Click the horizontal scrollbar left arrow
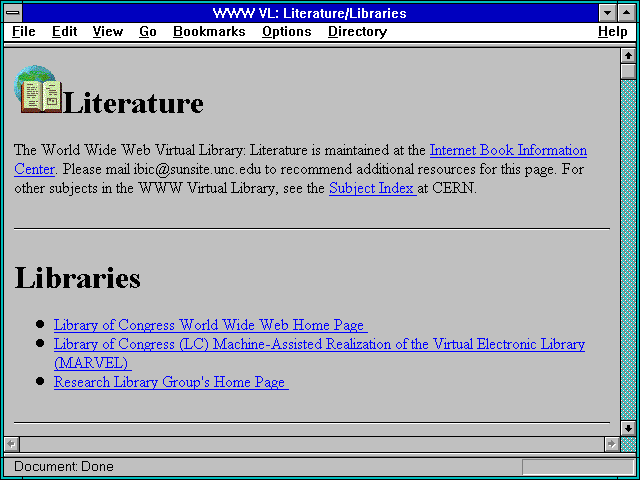Viewport: 640px width, 480px height. [12, 444]
